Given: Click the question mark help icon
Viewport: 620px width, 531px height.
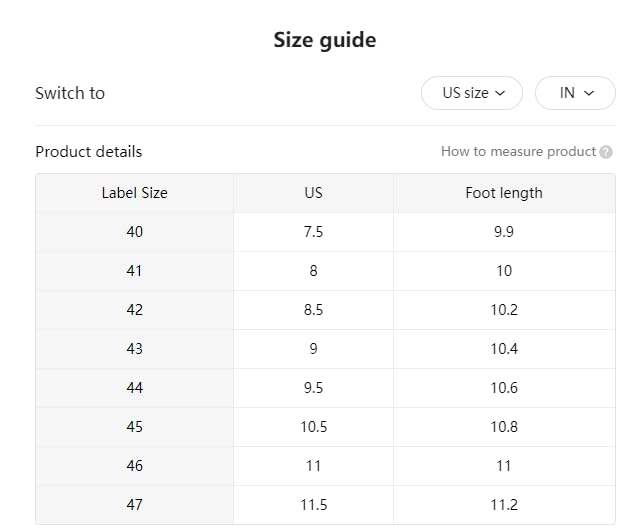Looking at the screenshot, I should 606,152.
